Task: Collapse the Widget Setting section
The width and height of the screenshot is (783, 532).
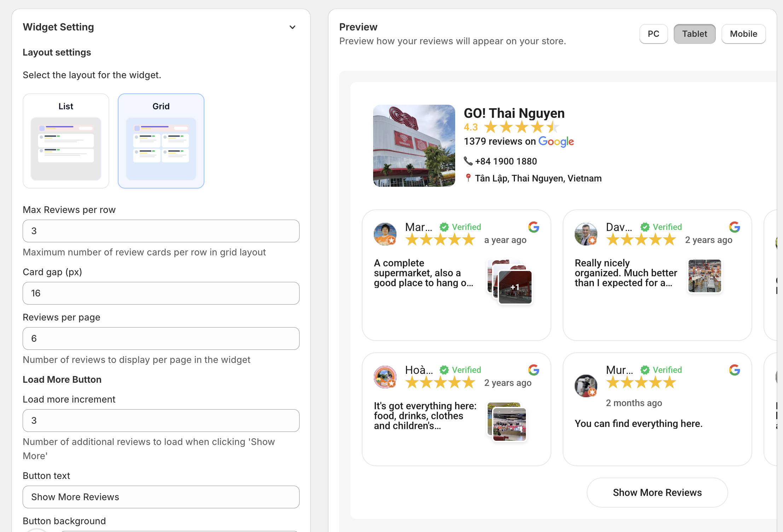Action: pyautogui.click(x=292, y=27)
